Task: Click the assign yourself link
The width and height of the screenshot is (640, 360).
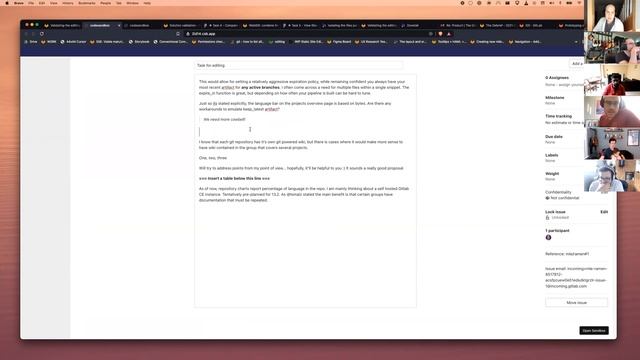Action: click(x=571, y=84)
